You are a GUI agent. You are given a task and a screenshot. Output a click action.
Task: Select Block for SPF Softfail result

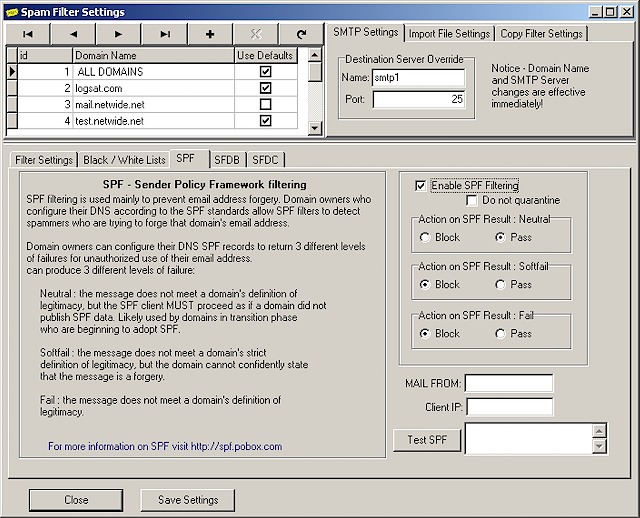tap(425, 285)
